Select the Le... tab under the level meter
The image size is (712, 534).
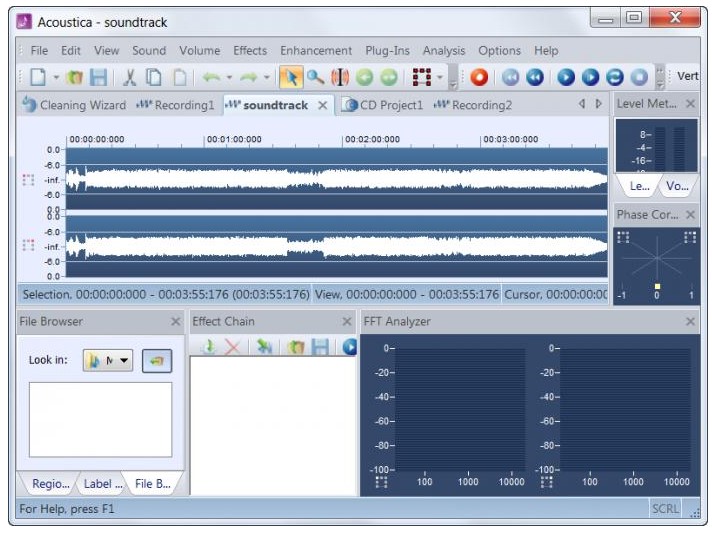(639, 186)
